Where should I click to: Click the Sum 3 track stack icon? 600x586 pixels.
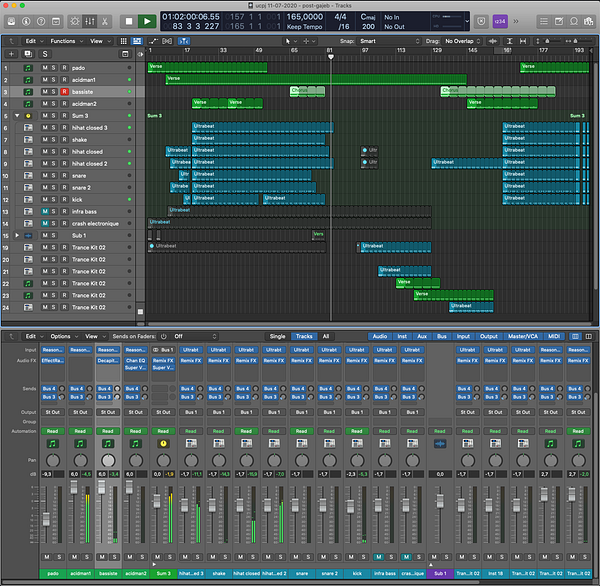27,116
